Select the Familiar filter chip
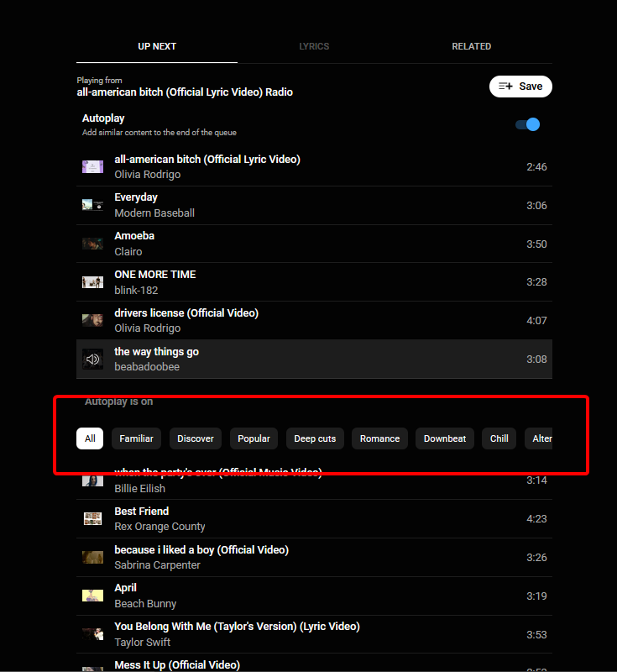The width and height of the screenshot is (617, 672). 136,438
